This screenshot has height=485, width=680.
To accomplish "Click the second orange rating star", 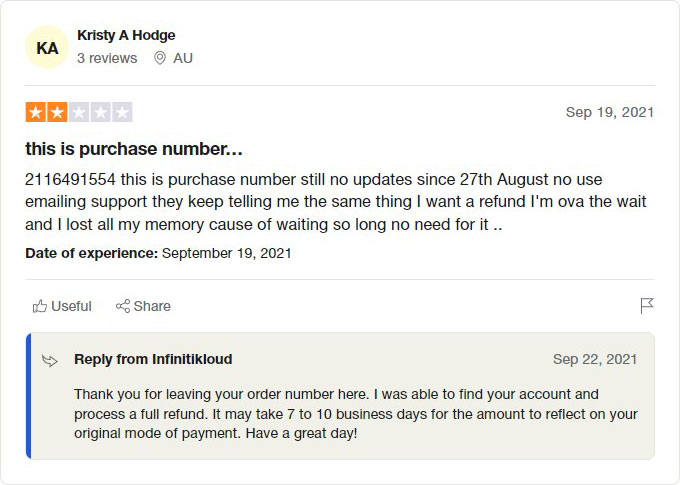I will 57,112.
